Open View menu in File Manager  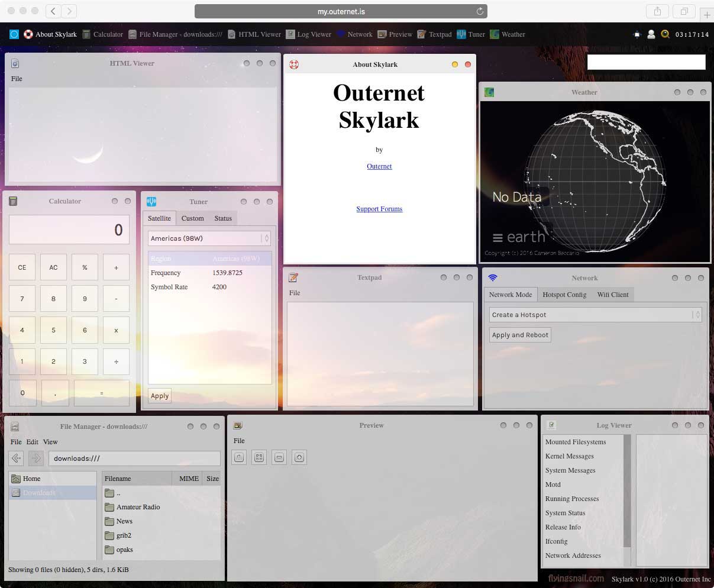(50, 442)
